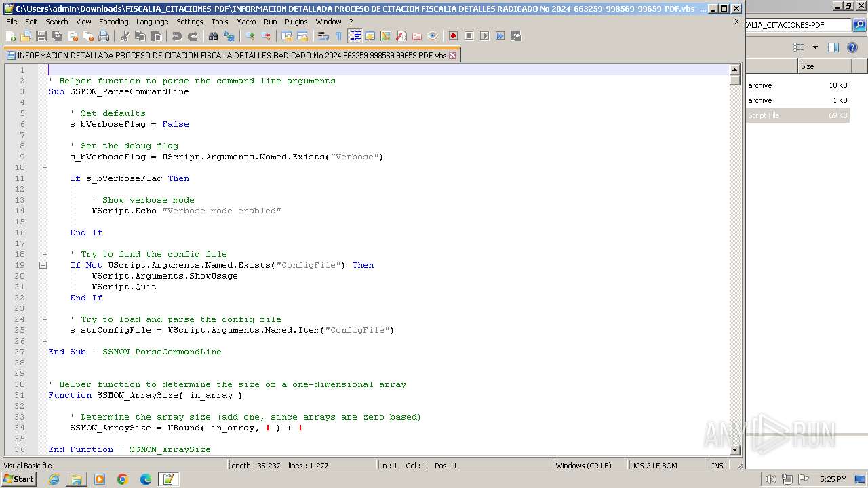Image resolution: width=868 pixels, height=488 pixels.
Task: Toggle show all characters pilcrow icon
Action: 338,36
